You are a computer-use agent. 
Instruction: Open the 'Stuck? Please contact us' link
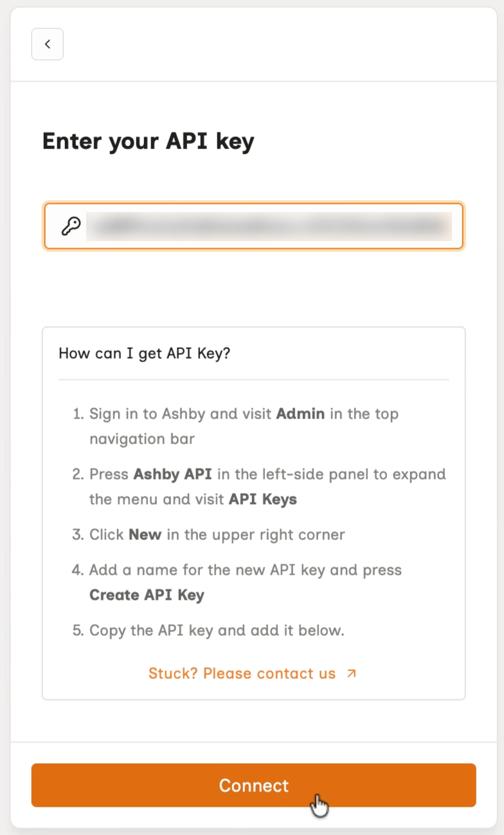pyautogui.click(x=242, y=674)
